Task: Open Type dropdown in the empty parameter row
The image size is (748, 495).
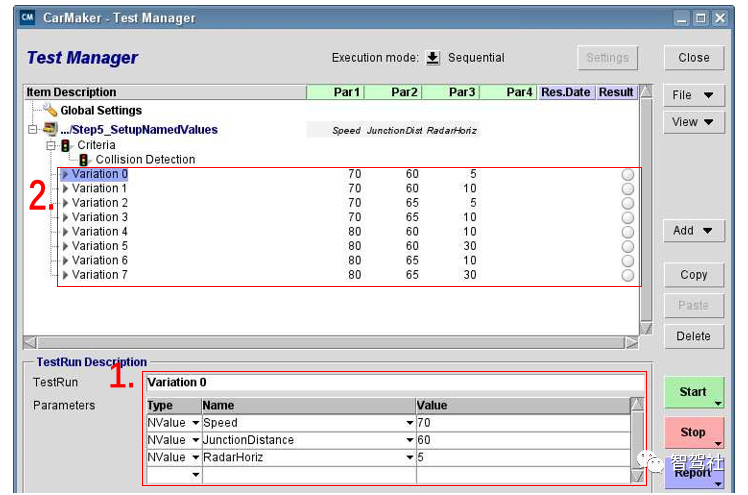Action: 195,474
